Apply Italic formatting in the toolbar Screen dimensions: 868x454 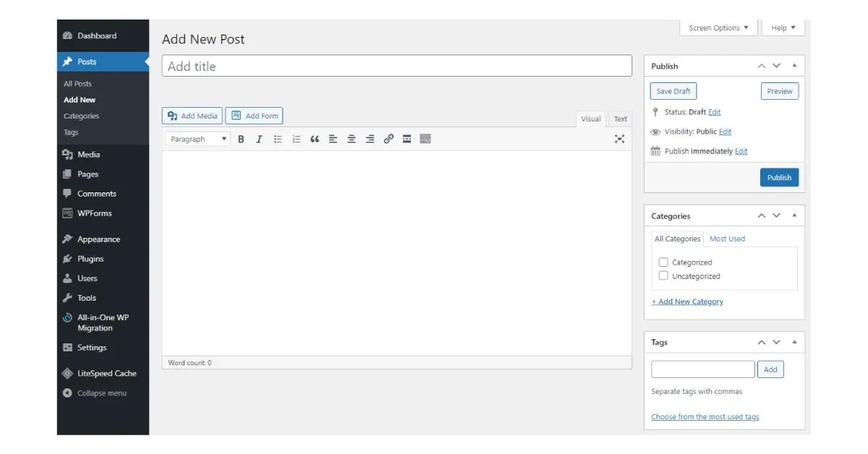coord(259,139)
